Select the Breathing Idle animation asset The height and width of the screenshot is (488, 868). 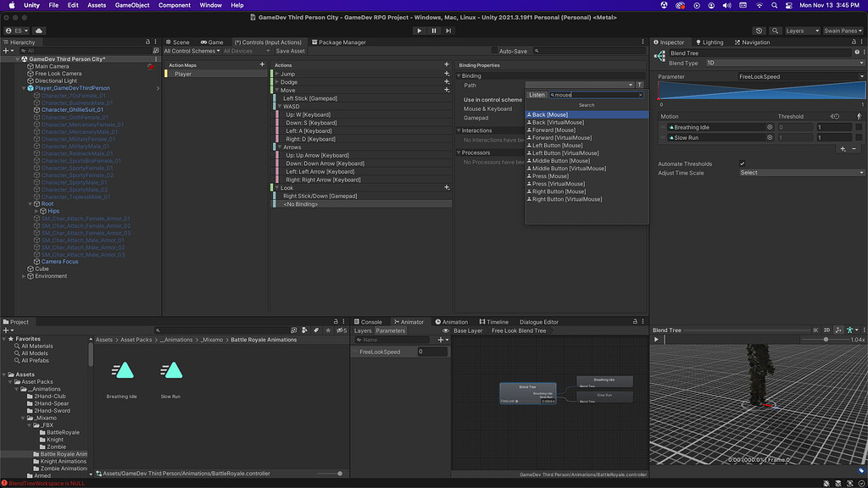122,370
